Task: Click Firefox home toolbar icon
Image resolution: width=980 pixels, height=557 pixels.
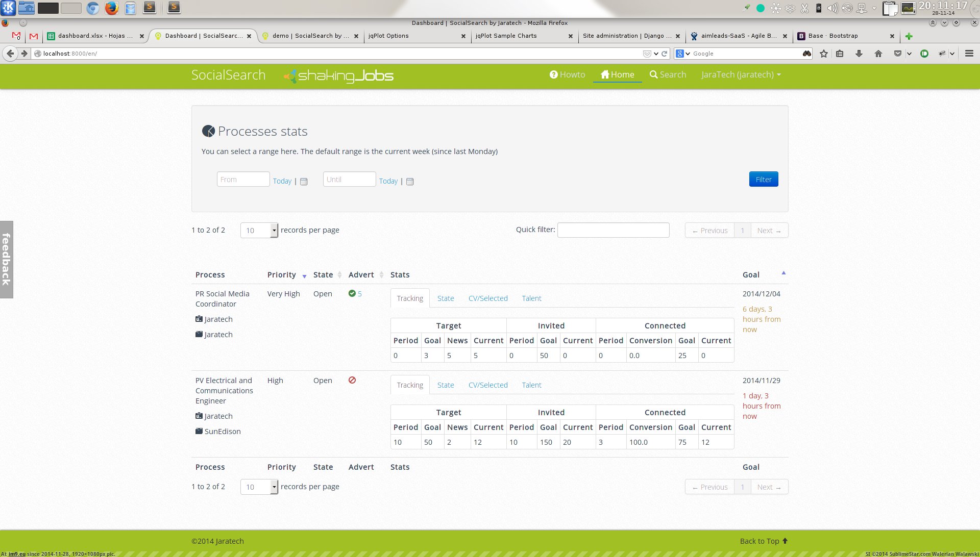Action: pos(878,54)
